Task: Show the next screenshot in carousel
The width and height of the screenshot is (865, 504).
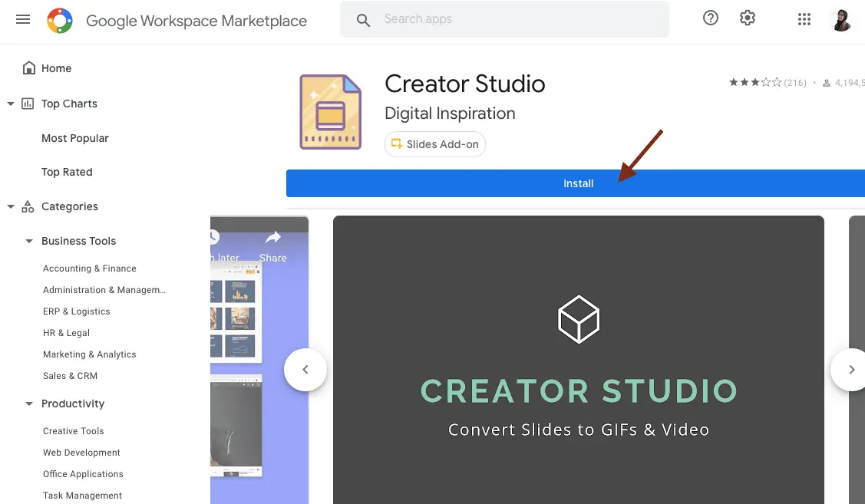Action: pos(851,370)
